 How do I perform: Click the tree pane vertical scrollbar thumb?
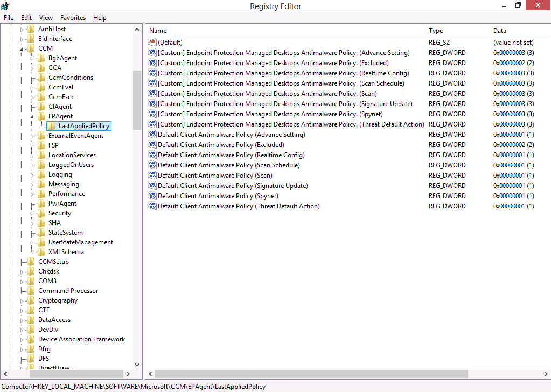pyautogui.click(x=137, y=100)
